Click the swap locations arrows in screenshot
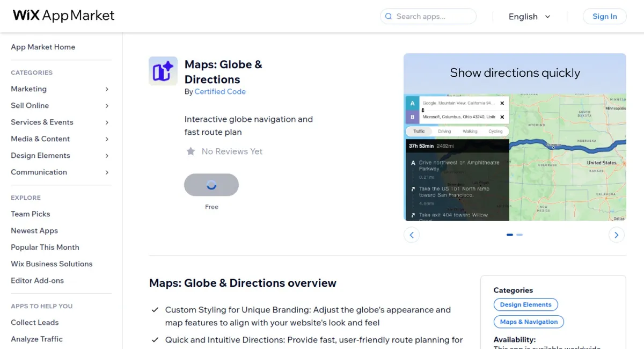 point(423,110)
